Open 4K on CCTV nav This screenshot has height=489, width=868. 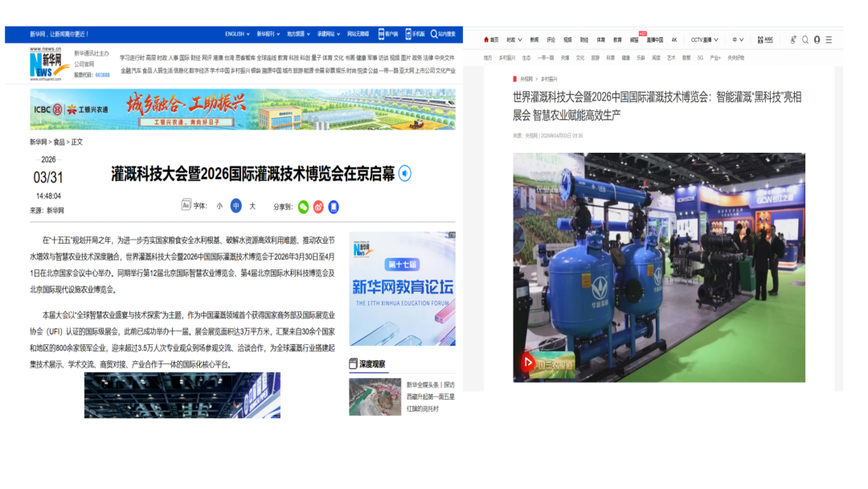click(x=674, y=40)
